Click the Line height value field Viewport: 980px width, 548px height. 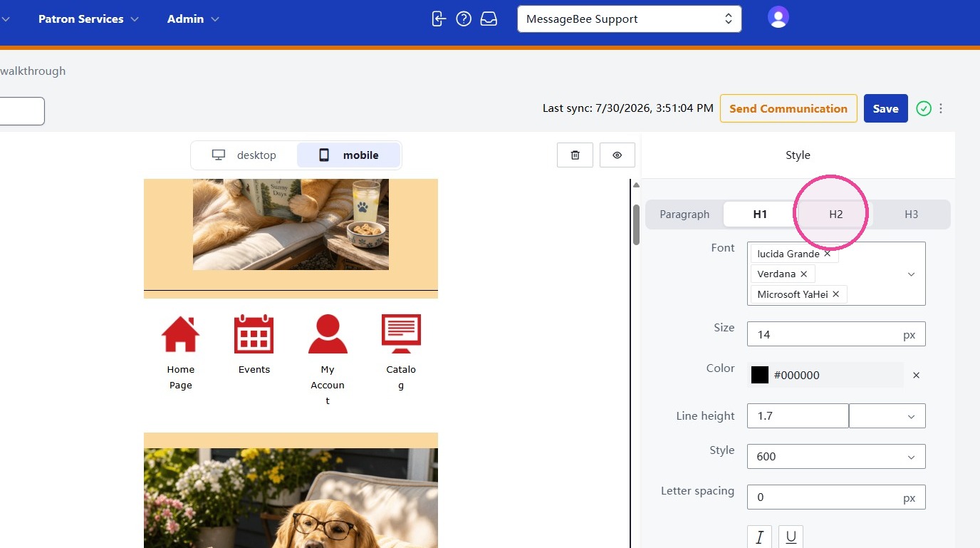(x=798, y=416)
